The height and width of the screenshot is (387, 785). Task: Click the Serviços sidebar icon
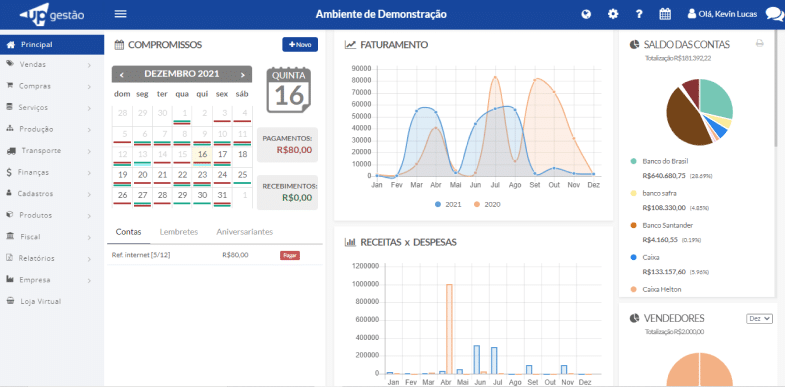(10, 107)
